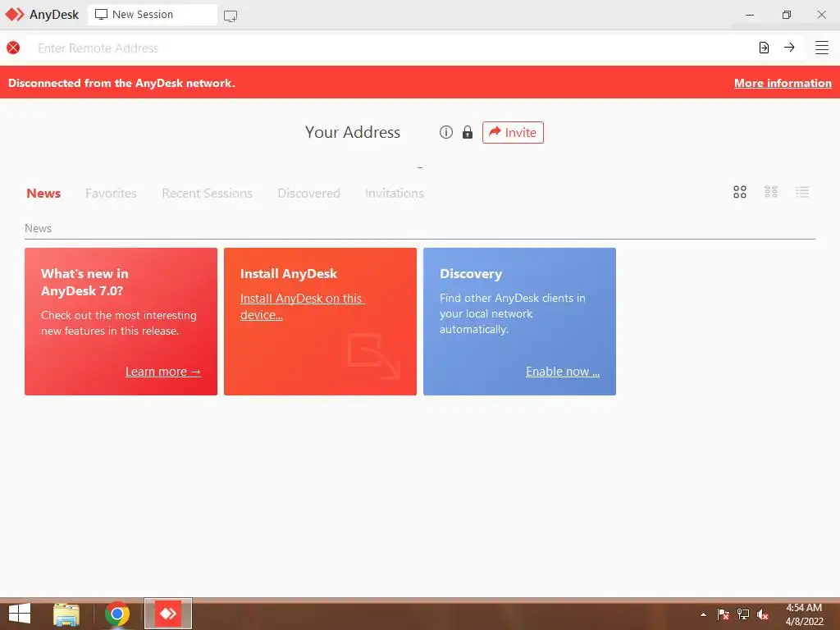Click the Disconnected from the AnyDesk network message

pos(121,83)
